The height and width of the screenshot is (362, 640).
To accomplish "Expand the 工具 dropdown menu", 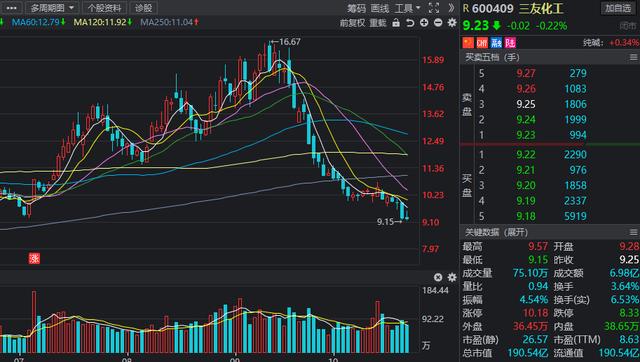I will click(x=407, y=8).
